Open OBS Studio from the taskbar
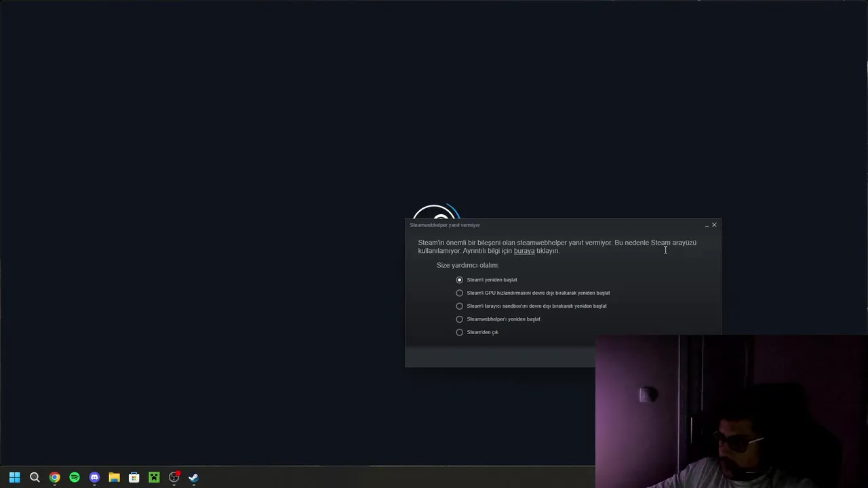Viewport: 868px width, 488px height. 174,477
